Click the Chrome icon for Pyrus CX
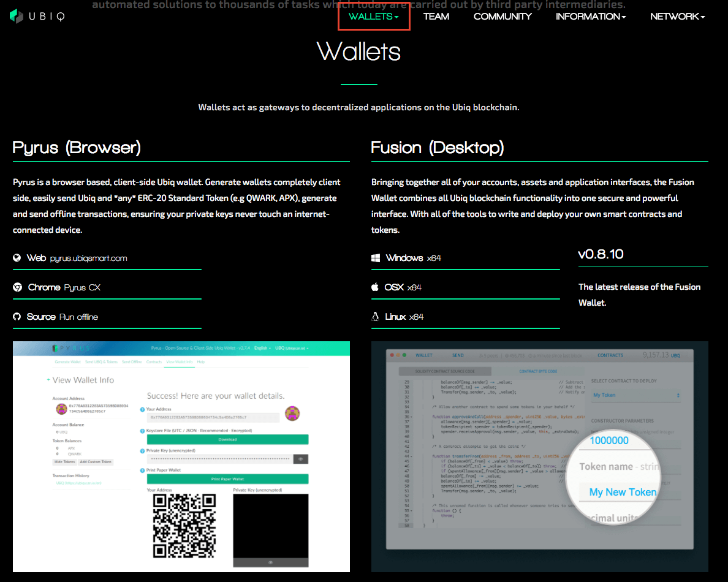The image size is (728, 582). point(18,287)
